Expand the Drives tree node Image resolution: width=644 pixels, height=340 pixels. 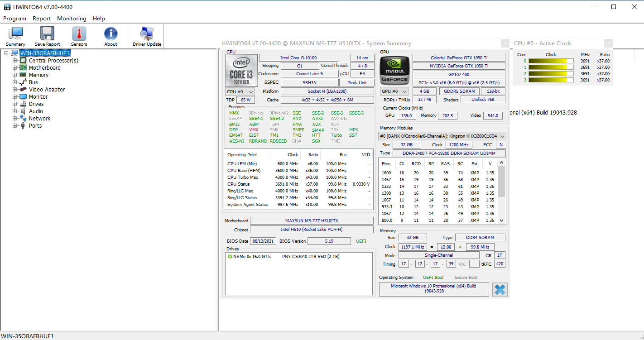pos(15,104)
